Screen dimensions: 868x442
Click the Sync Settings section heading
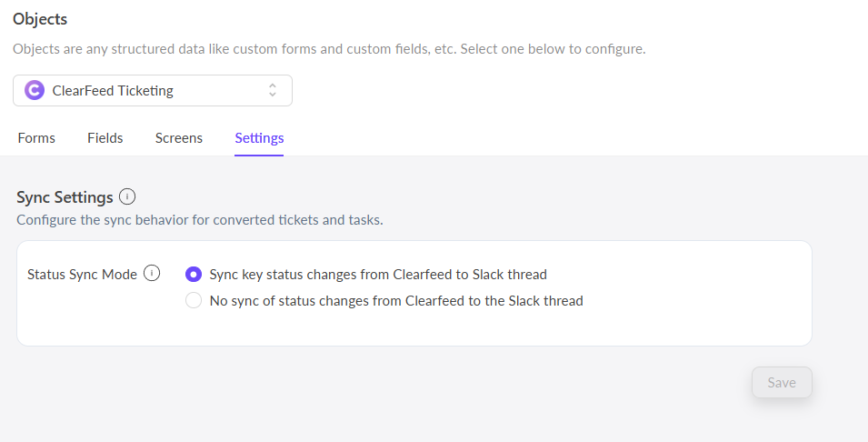click(x=65, y=196)
